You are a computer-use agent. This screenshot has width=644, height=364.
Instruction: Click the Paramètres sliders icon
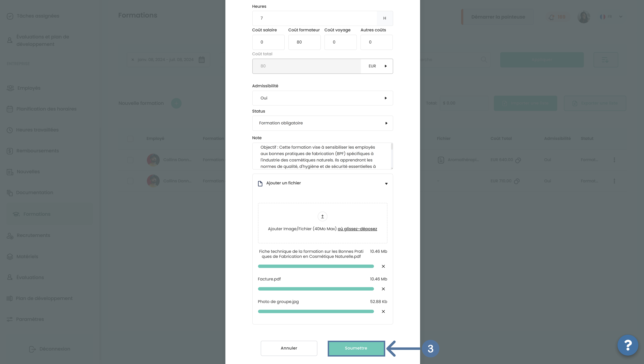coord(9,319)
